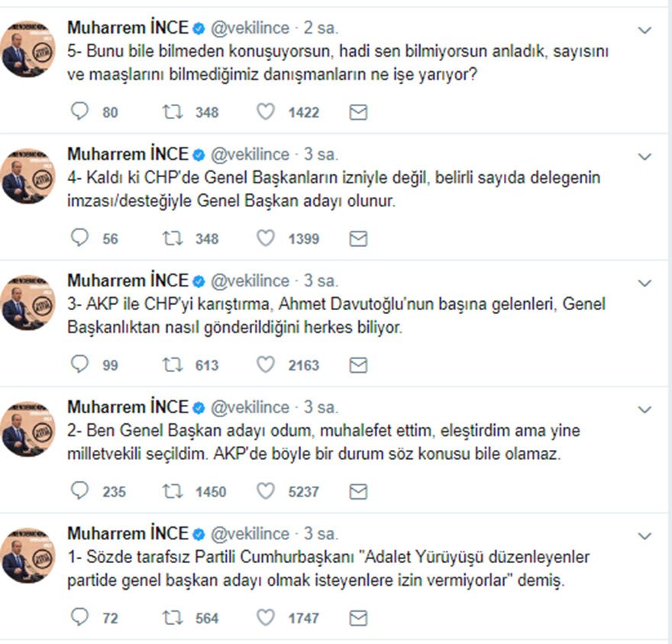Reply to the tweet starting "5- Bunu bile"
This screenshot has width=672, height=644.
tap(79, 112)
